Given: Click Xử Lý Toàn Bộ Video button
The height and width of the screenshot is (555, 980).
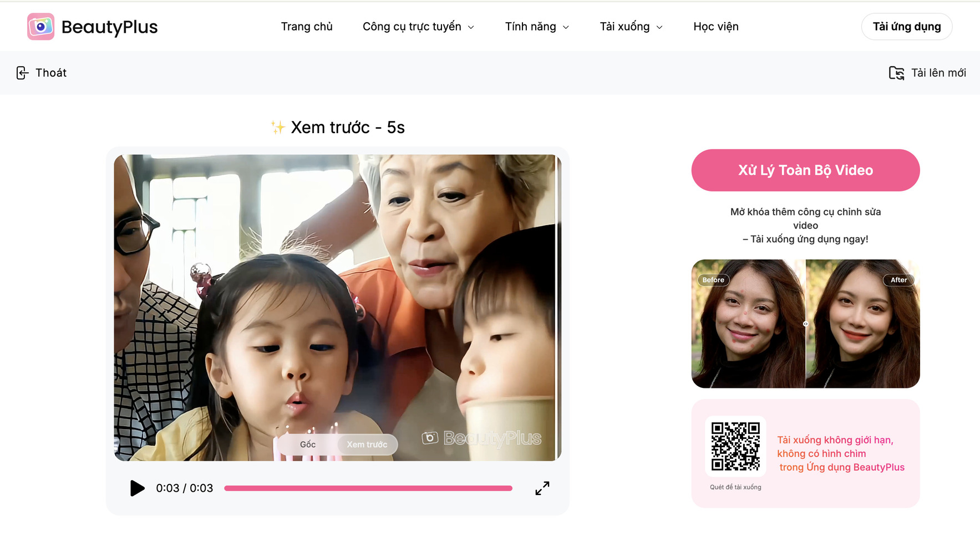Looking at the screenshot, I should click(x=805, y=170).
